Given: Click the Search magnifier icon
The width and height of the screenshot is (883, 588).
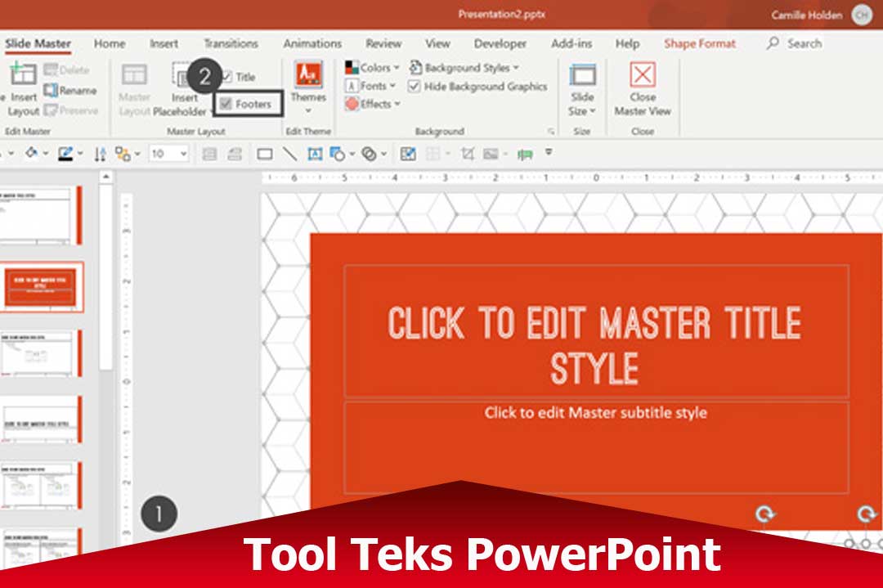Looking at the screenshot, I should point(773,43).
